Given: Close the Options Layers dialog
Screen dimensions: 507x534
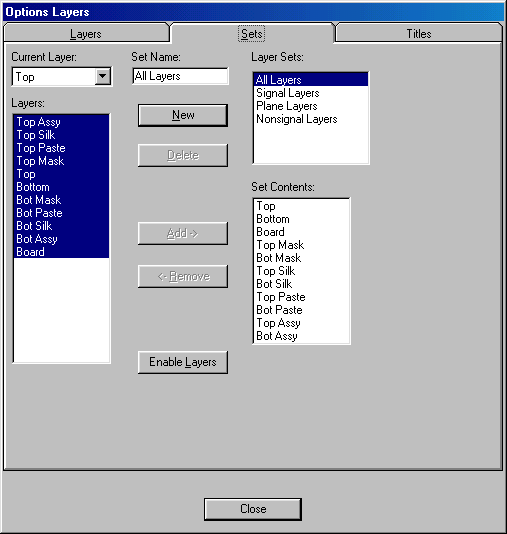Looking at the screenshot, I should click(253, 509).
